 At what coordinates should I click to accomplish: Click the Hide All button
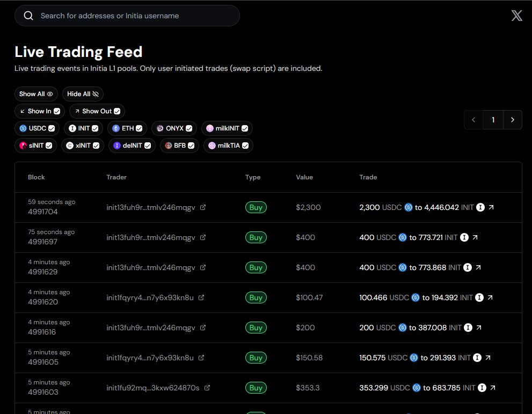coord(83,94)
